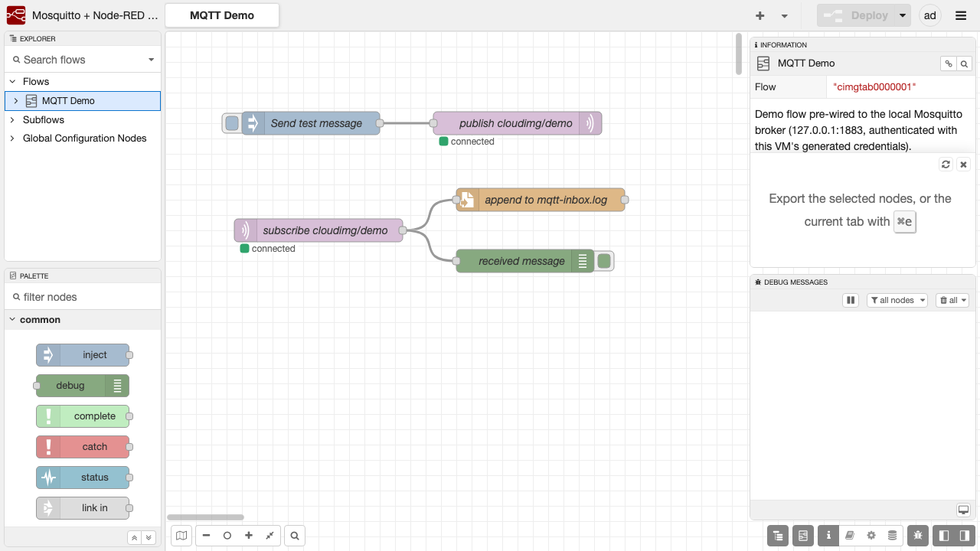Select the catch node in palette
Viewport: 980px width, 551px height.
click(83, 447)
